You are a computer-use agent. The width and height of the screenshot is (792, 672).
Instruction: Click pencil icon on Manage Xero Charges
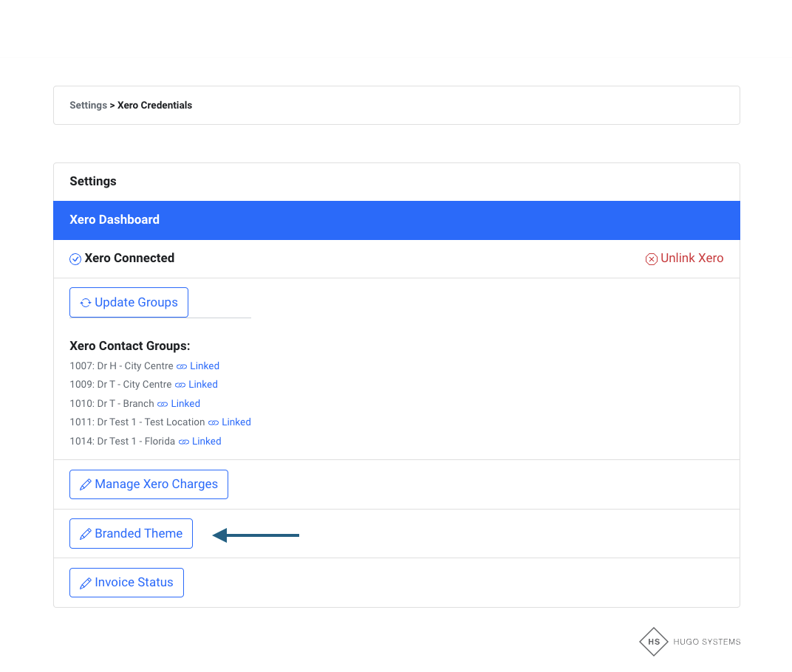point(86,485)
